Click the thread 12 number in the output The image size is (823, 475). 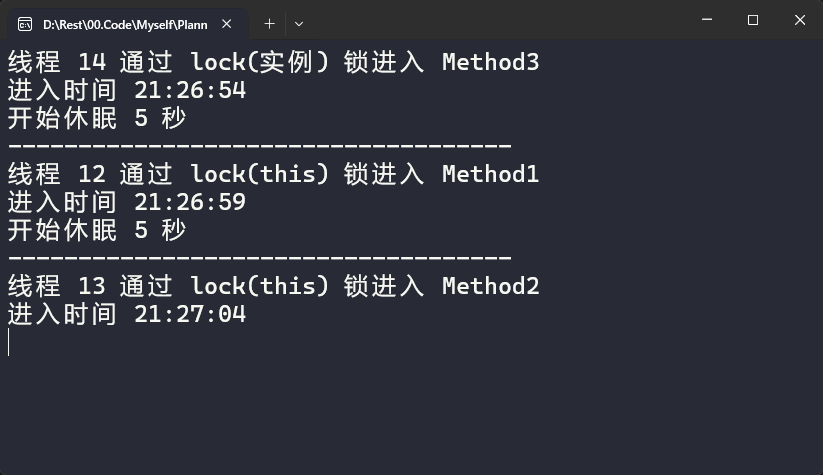point(92,174)
